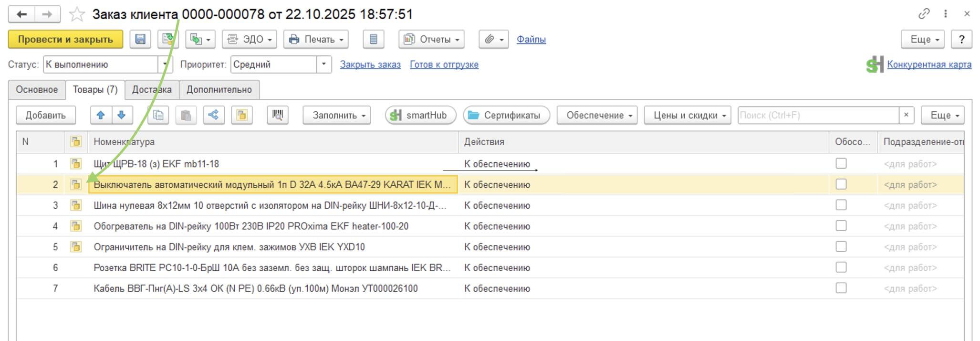Click the yellow kit icon in toolbar
980x341 pixels.
pos(242,115)
